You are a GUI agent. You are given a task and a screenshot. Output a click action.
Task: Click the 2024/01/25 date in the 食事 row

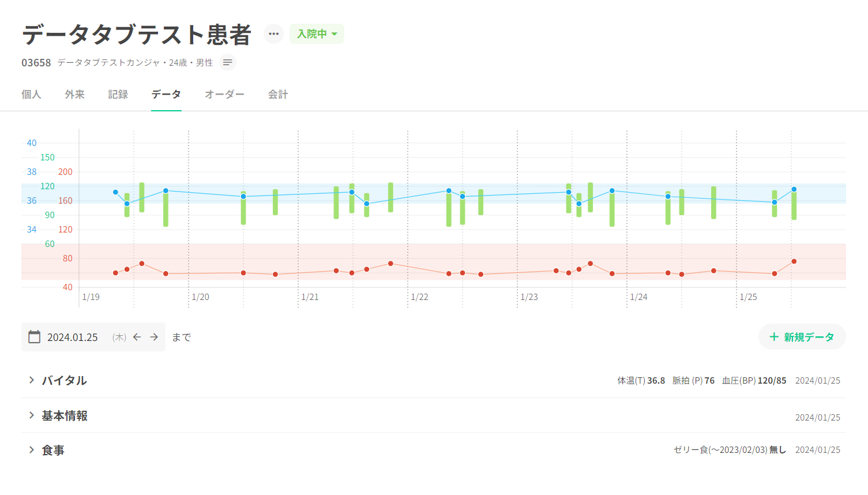817,450
